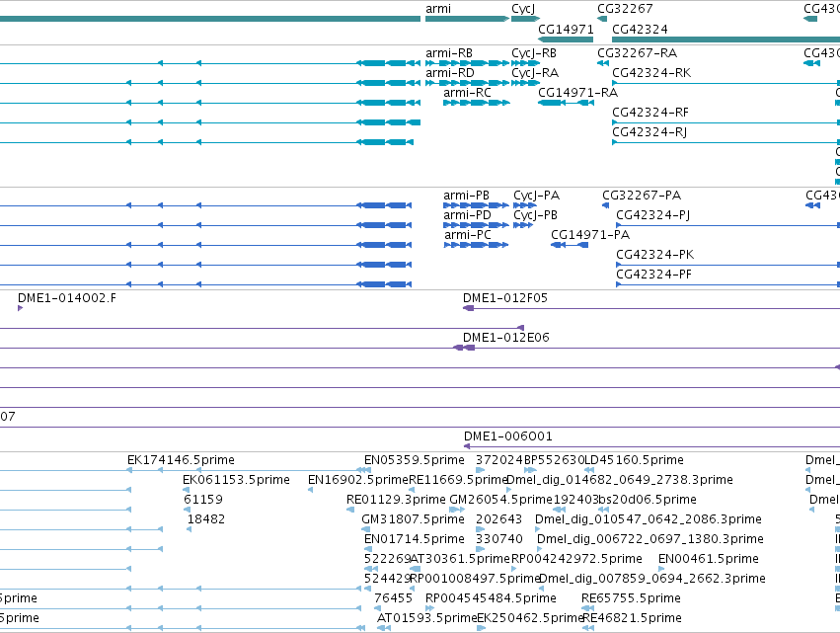This screenshot has height=633, width=840.
Task: Click transcript CG42324-RJ
Action: [725, 142]
